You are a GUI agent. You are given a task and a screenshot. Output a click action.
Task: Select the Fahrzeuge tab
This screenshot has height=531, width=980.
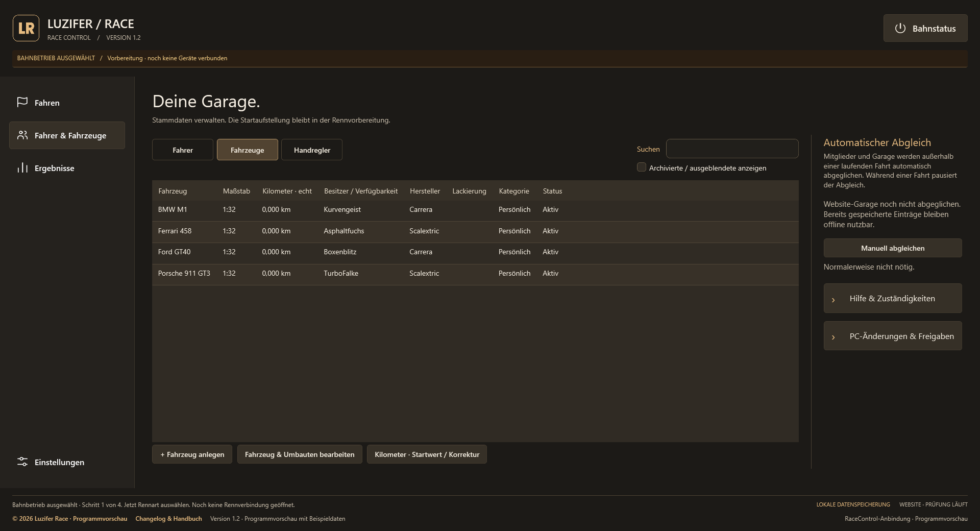pos(248,150)
